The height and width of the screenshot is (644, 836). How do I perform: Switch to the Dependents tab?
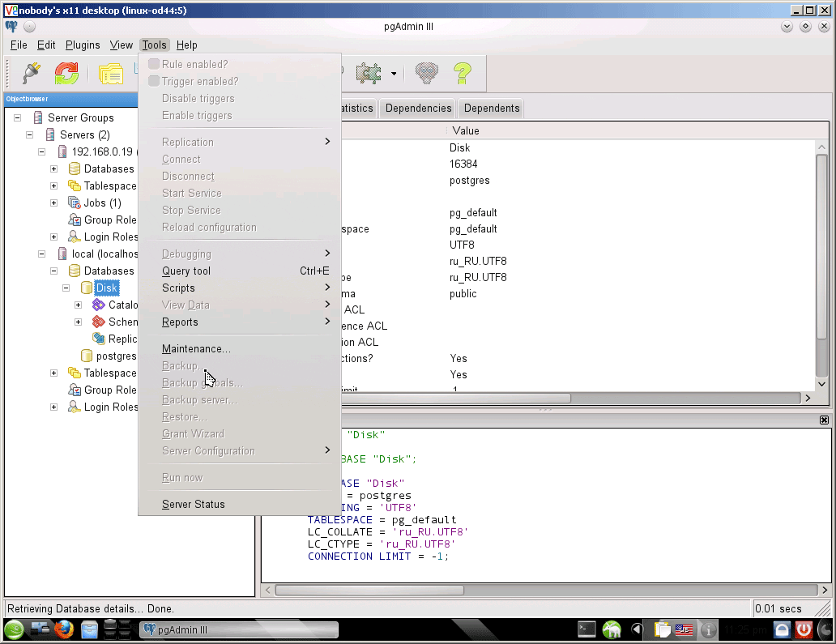tap(492, 109)
